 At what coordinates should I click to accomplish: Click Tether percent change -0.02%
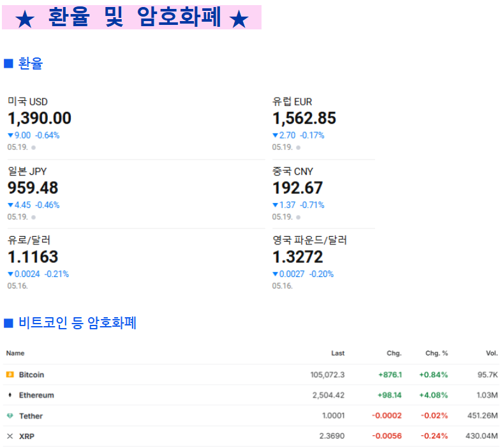coord(434,415)
